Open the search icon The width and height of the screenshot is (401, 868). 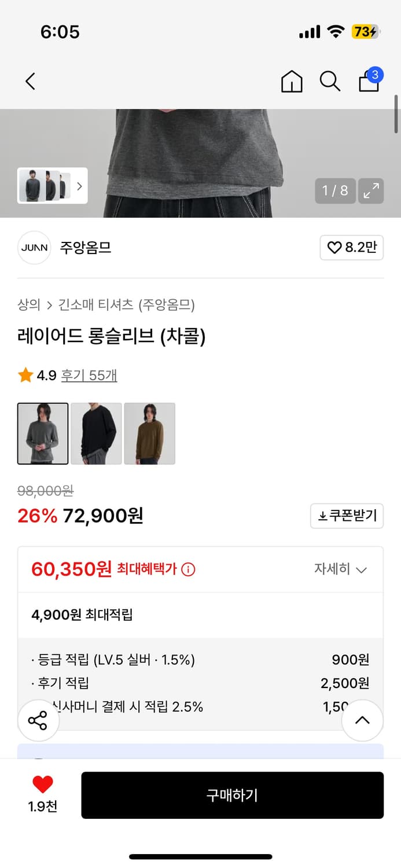pyautogui.click(x=330, y=81)
